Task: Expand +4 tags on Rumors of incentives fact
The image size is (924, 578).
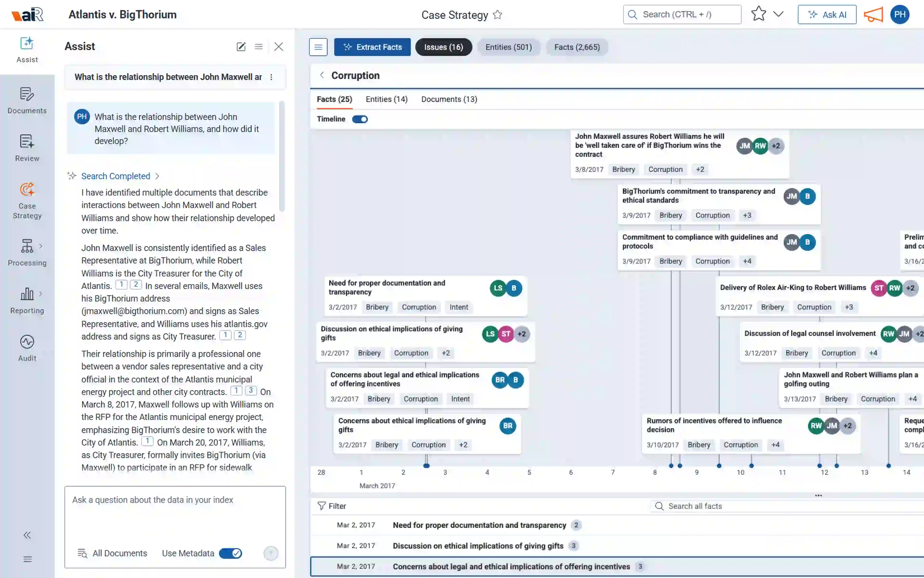Action: [x=775, y=445]
